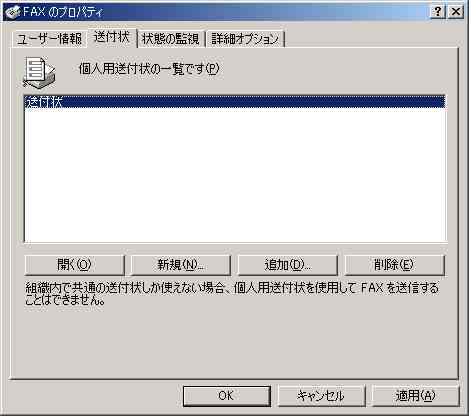The width and height of the screenshot is (469, 416).
Task: Click the 開く(O) button
Action: coord(74,265)
